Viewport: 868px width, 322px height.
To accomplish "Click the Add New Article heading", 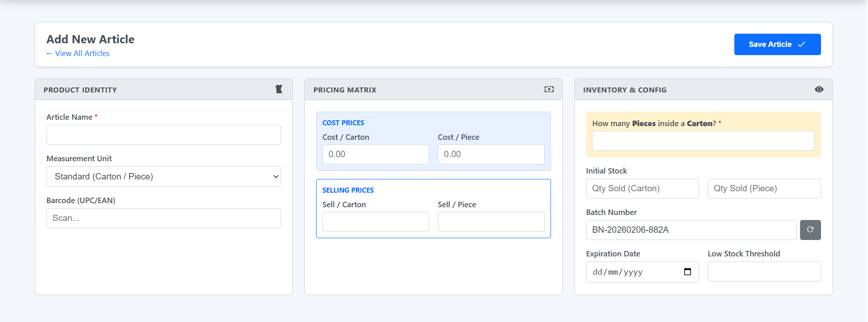I will tap(90, 39).
